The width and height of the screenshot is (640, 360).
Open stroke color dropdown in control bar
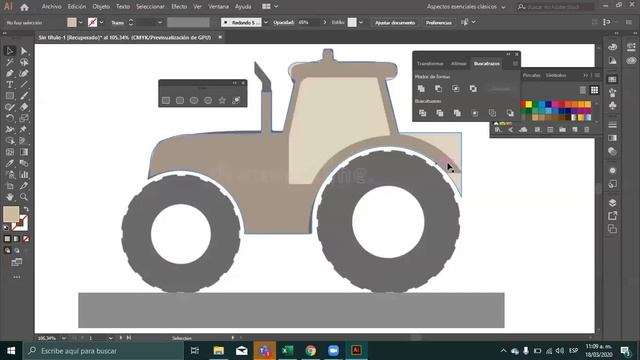point(101,22)
